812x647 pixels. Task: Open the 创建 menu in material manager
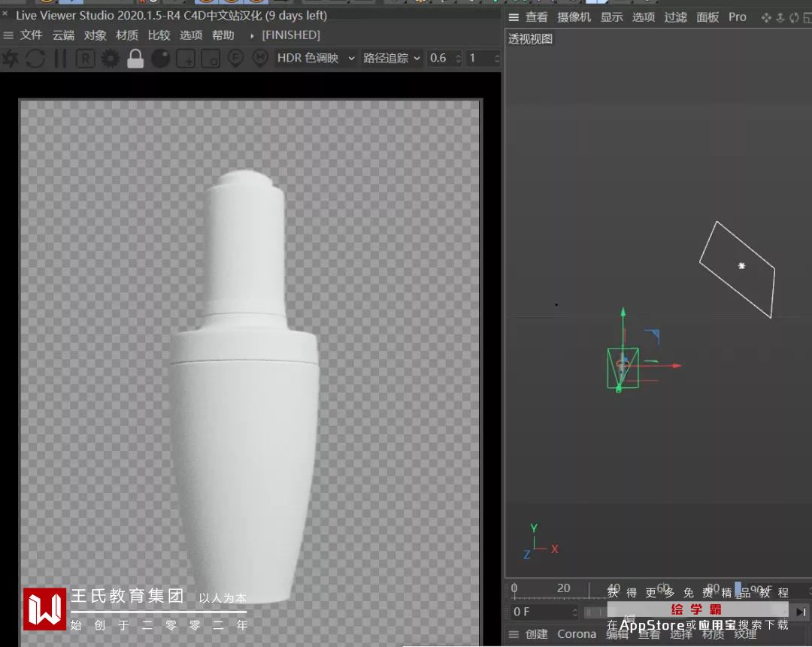click(537, 634)
